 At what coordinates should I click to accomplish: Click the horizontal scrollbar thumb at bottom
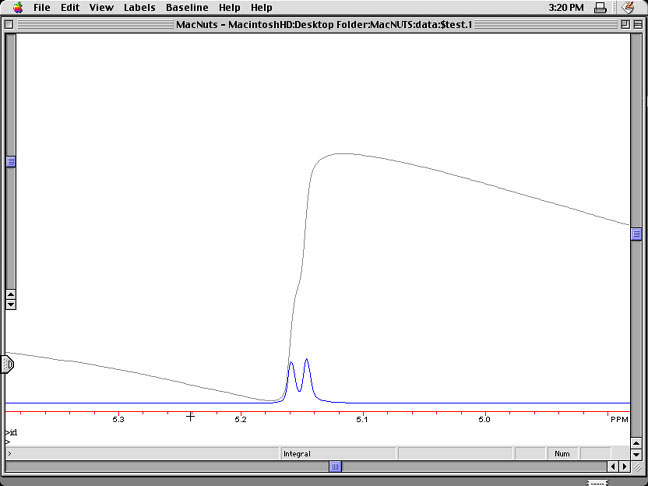coord(335,466)
